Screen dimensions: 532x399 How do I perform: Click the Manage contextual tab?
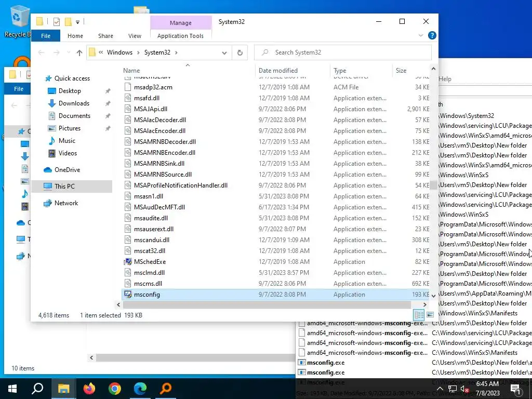click(x=180, y=23)
